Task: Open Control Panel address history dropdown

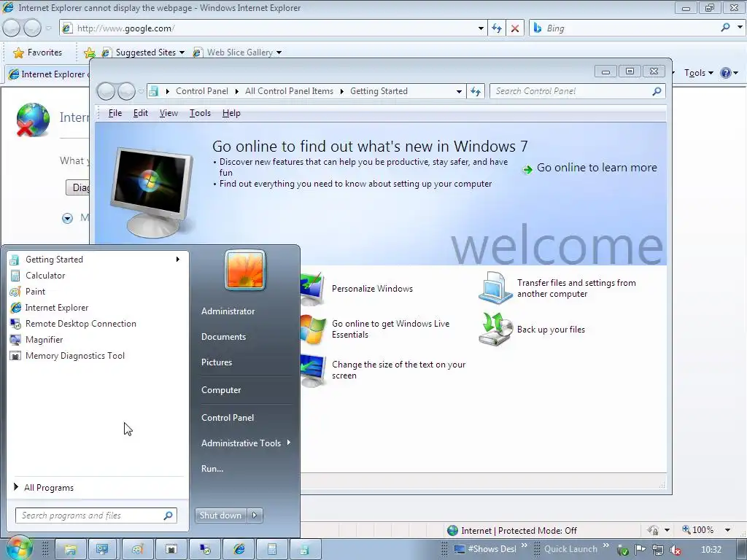Action: point(459,91)
